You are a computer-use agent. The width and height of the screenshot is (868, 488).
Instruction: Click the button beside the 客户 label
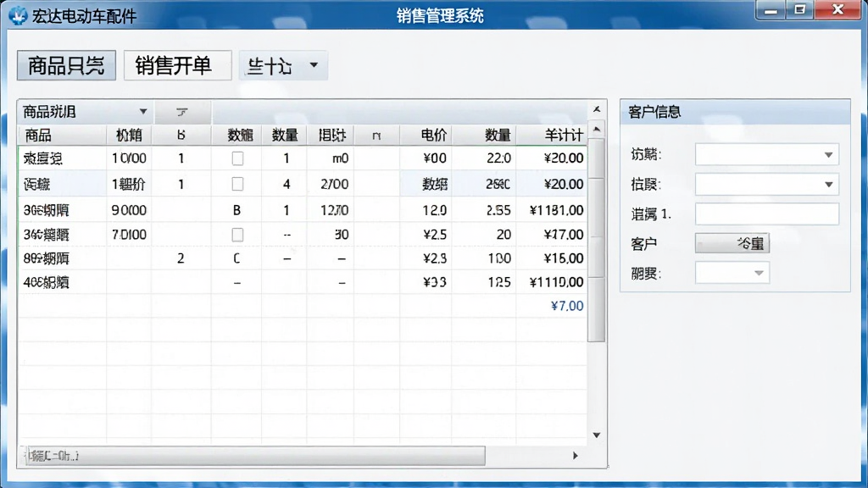732,243
